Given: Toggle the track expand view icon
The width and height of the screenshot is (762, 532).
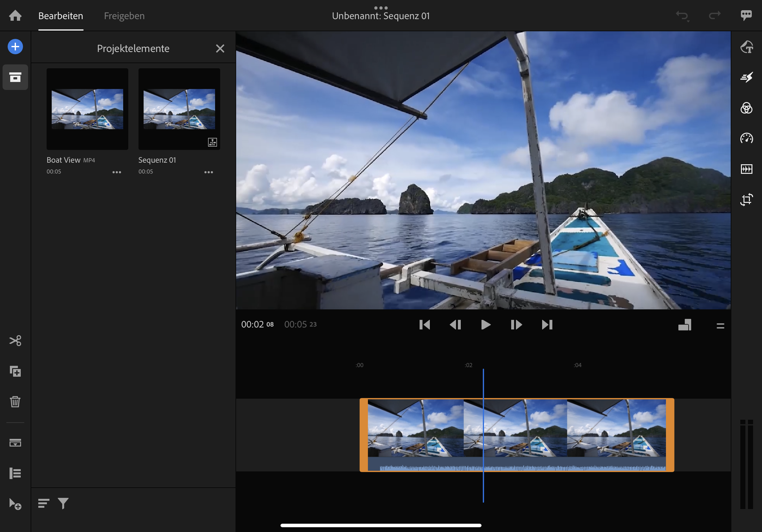Looking at the screenshot, I should point(15,443).
